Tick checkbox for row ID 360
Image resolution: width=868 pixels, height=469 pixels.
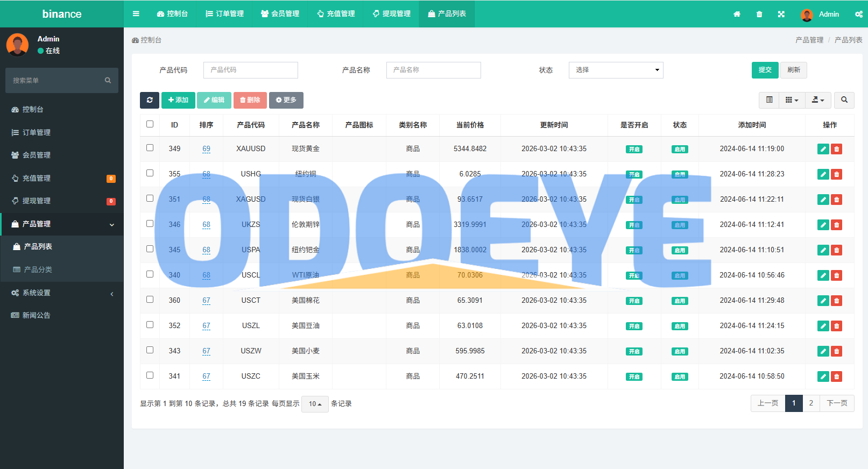coord(150,300)
